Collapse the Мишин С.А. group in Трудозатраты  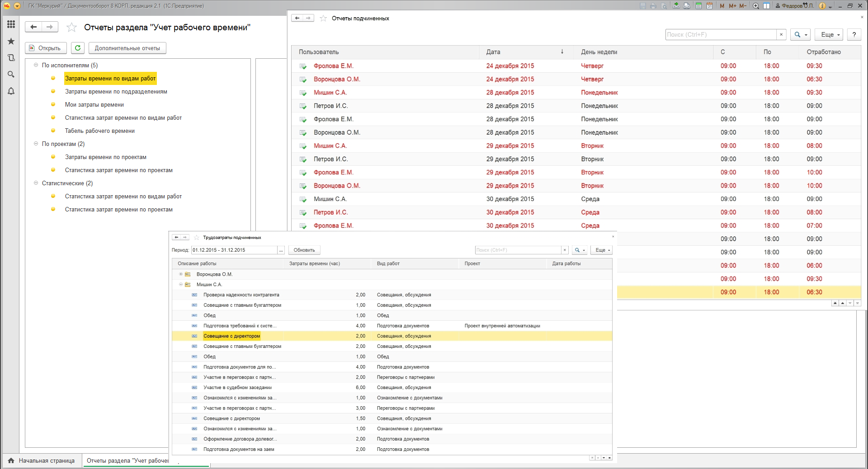(181, 285)
